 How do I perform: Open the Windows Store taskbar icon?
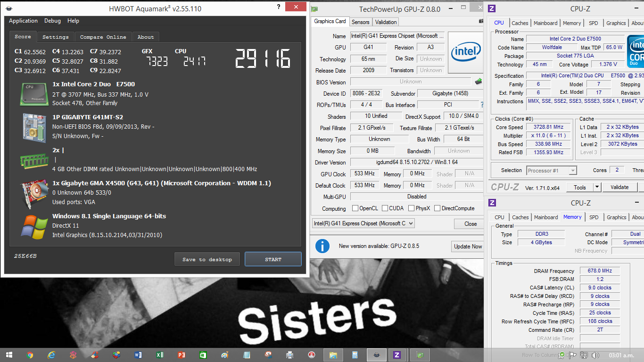[x=203, y=355]
